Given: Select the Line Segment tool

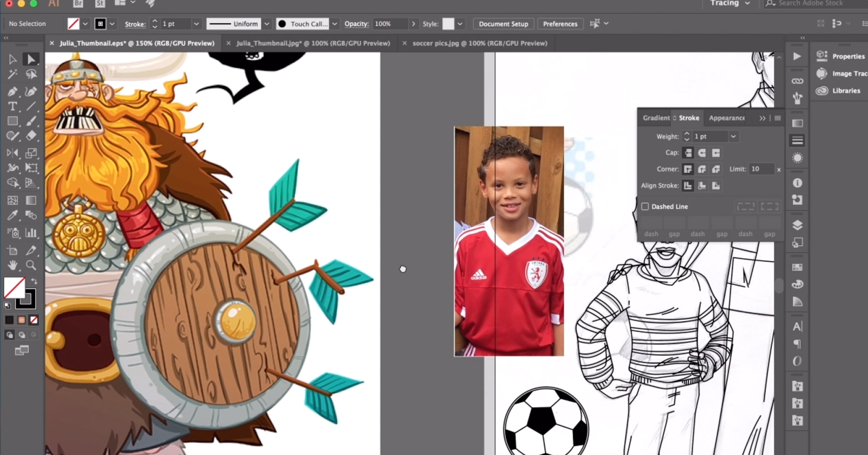Looking at the screenshot, I should [x=31, y=106].
